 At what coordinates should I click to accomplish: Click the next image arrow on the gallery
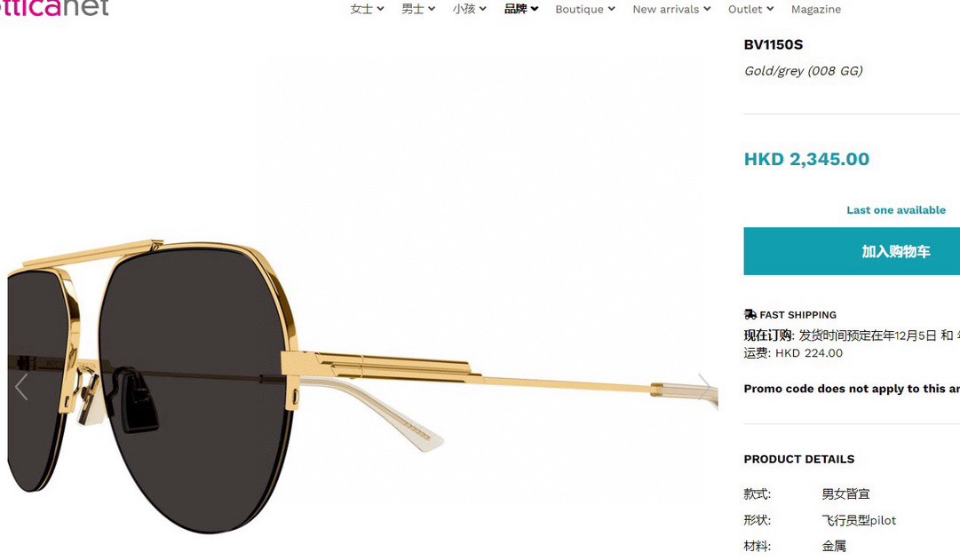(704, 387)
